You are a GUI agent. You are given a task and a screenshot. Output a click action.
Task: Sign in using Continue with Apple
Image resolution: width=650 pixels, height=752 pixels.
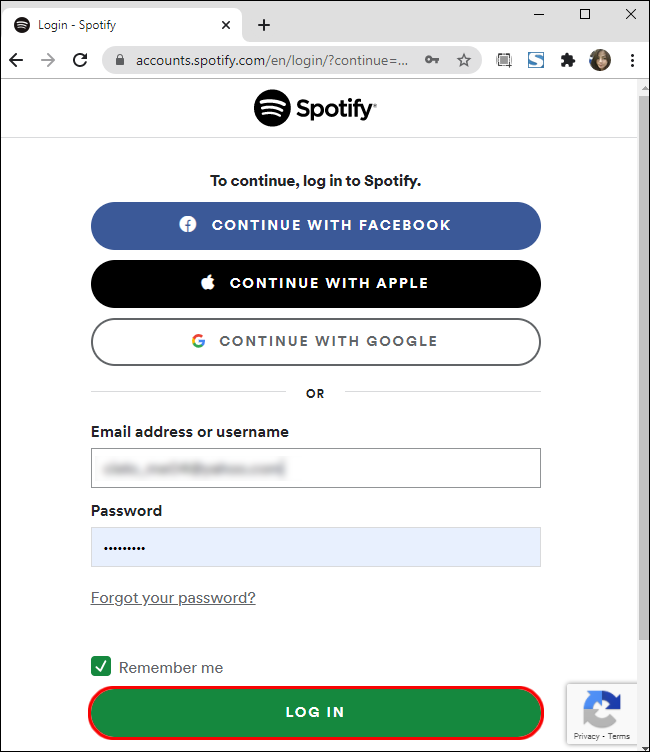[x=315, y=284]
